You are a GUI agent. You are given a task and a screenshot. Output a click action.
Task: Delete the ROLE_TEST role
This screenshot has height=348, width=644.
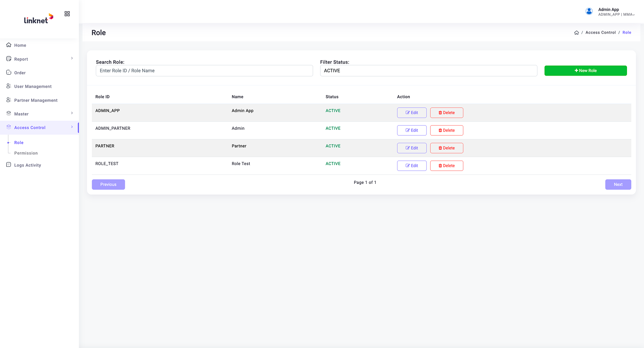pos(447,166)
